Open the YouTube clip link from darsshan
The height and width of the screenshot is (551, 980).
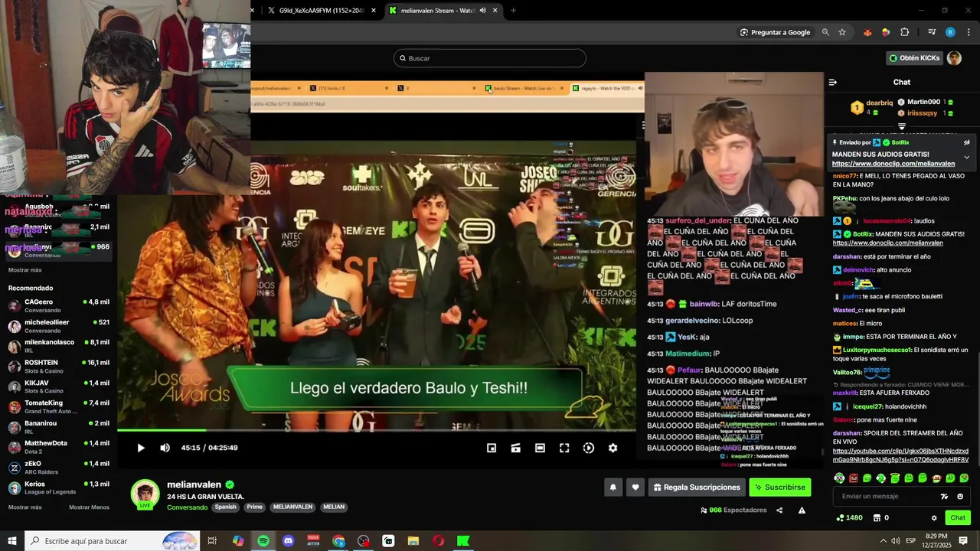900,455
